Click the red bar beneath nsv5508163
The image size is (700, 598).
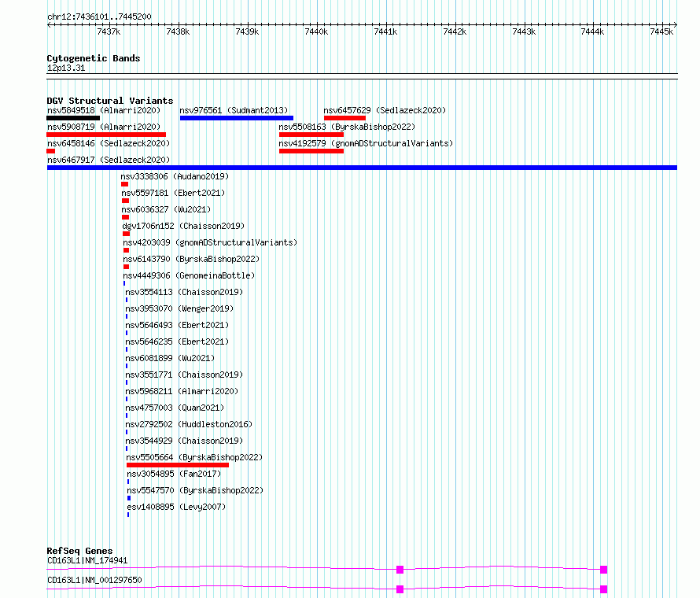(311, 135)
